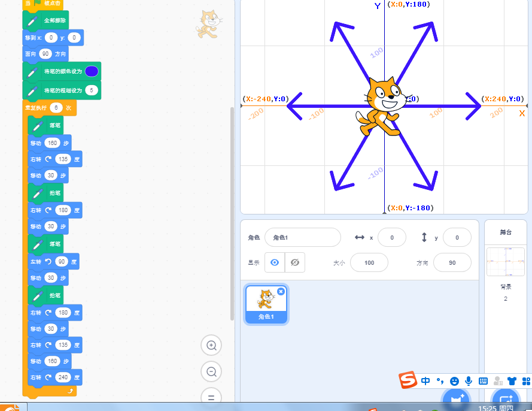Image resolution: width=532 pixels, height=411 pixels.
Task: Click the cat sprite on the stage
Action: tap(383, 107)
